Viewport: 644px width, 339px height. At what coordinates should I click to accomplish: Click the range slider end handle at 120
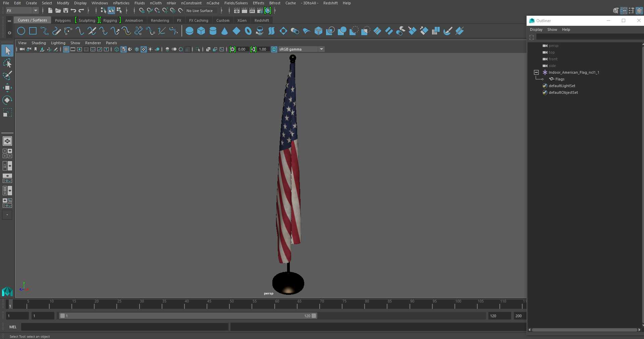(x=314, y=316)
